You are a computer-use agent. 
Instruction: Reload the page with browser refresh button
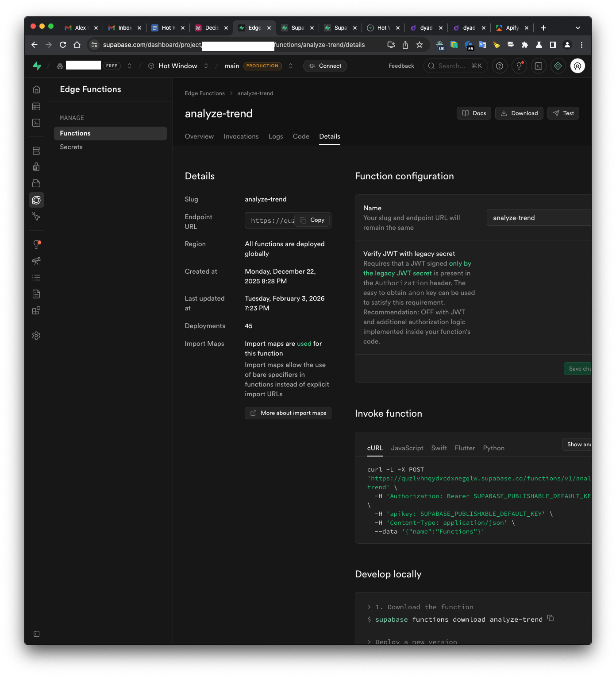63,45
